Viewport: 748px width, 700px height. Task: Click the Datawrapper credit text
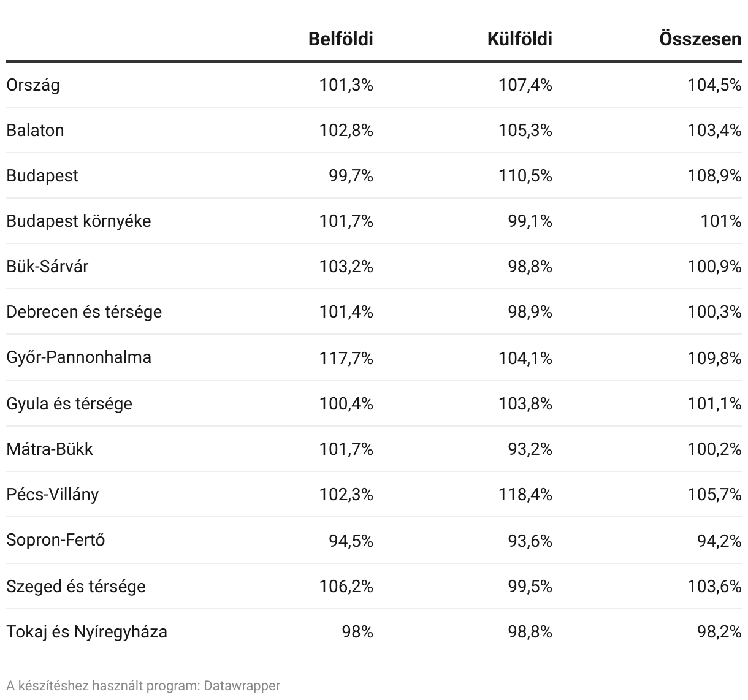pos(143,686)
